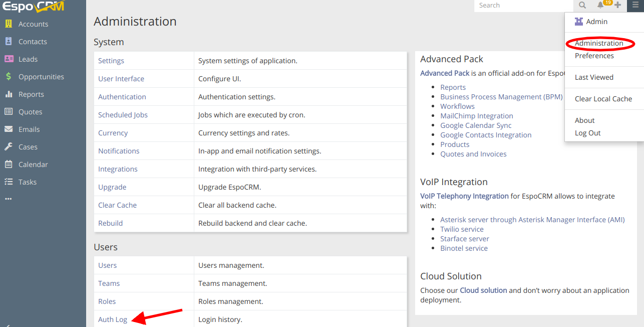The image size is (644, 327).
Task: Open the Starface server link
Action: pyautogui.click(x=465, y=239)
